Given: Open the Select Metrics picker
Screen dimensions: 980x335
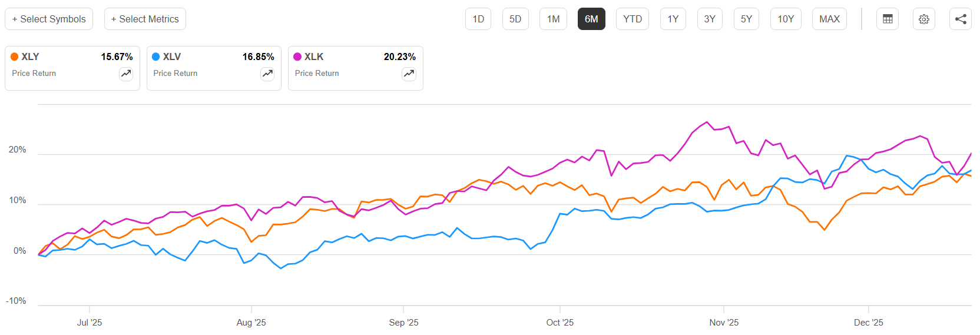Looking at the screenshot, I should pyautogui.click(x=145, y=19).
